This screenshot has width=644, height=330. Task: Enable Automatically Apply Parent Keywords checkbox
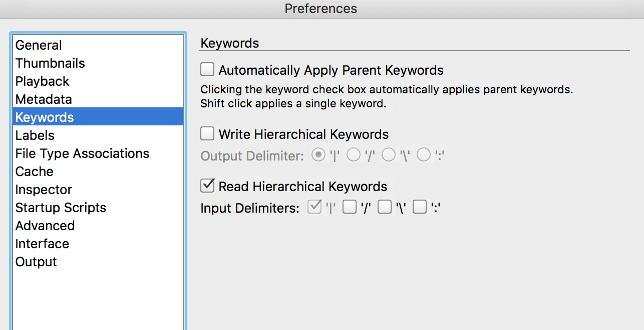click(207, 69)
